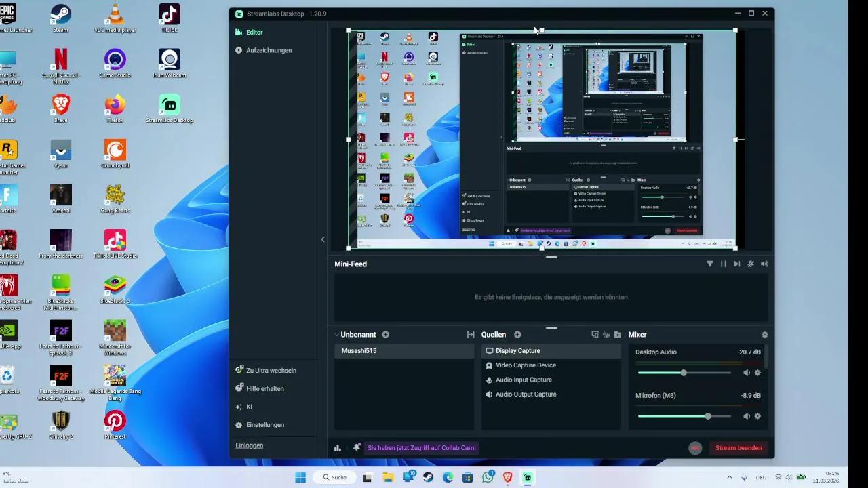Screen dimensions: 868x488
Task: Skip to next alert in Mini-Feed
Action: point(737,264)
